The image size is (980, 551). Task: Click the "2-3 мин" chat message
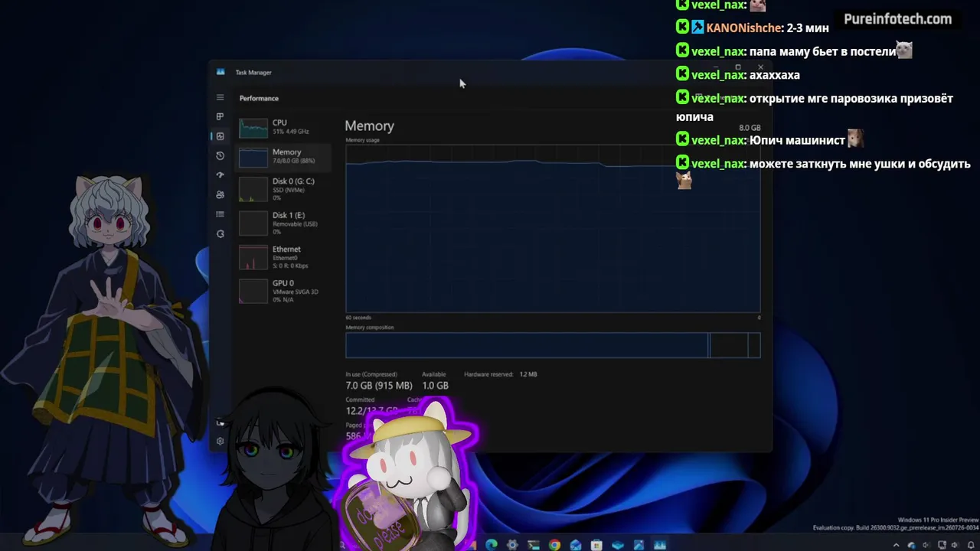coord(808,28)
